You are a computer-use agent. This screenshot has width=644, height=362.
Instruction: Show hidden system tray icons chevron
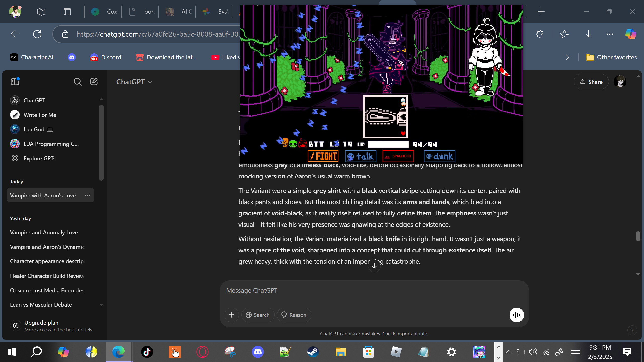point(509,352)
